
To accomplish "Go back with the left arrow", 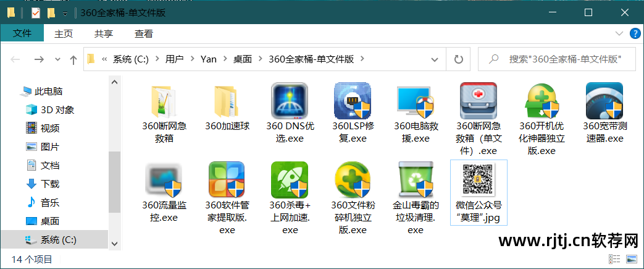I will (15, 59).
